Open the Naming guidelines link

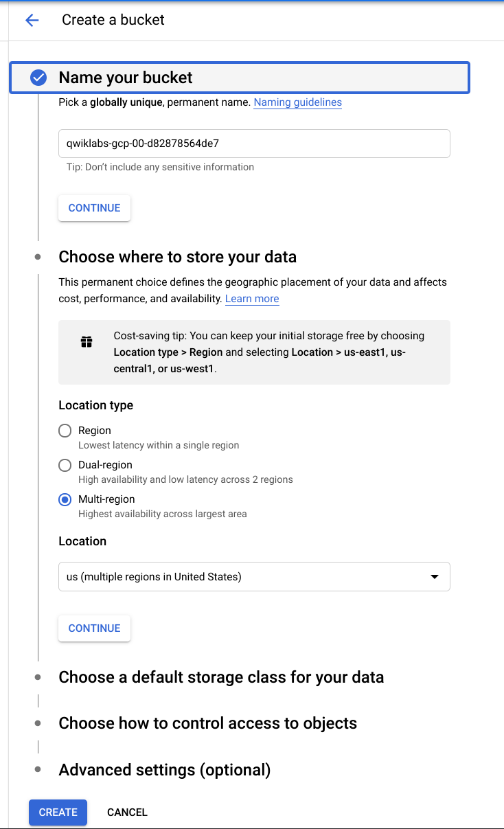(x=297, y=102)
